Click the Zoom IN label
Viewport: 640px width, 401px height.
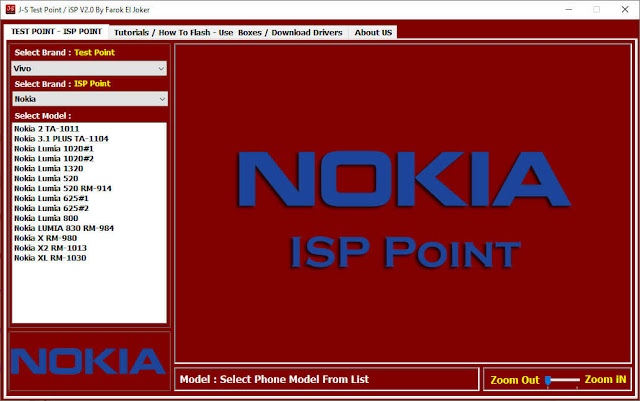tap(605, 379)
